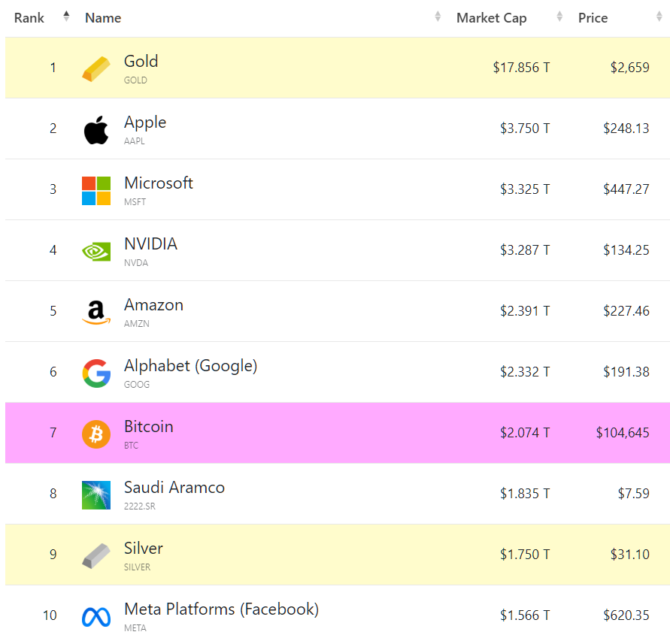Select Amazon market cap $2.391 T

click(x=525, y=311)
